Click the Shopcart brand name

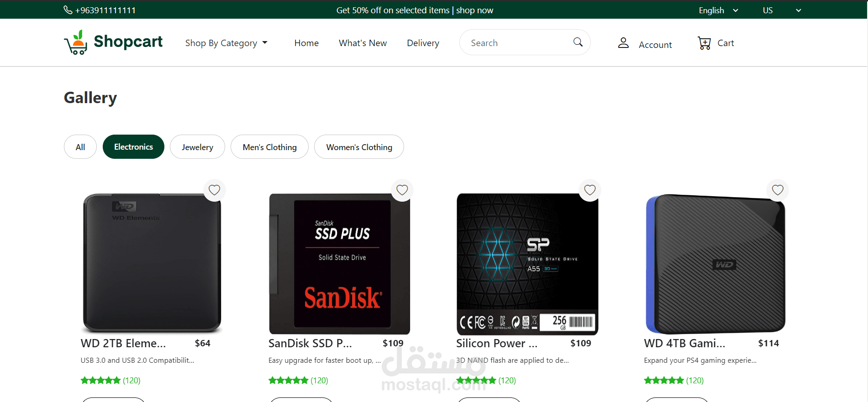(128, 42)
